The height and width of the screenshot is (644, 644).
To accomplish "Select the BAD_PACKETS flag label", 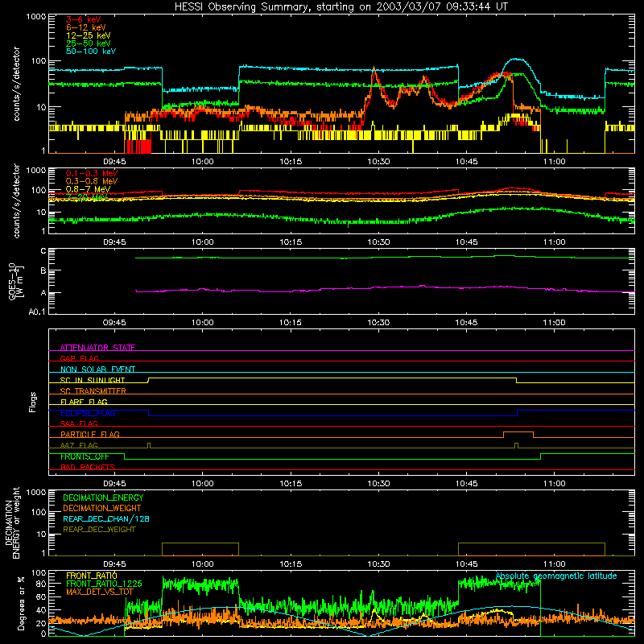I will [88, 467].
